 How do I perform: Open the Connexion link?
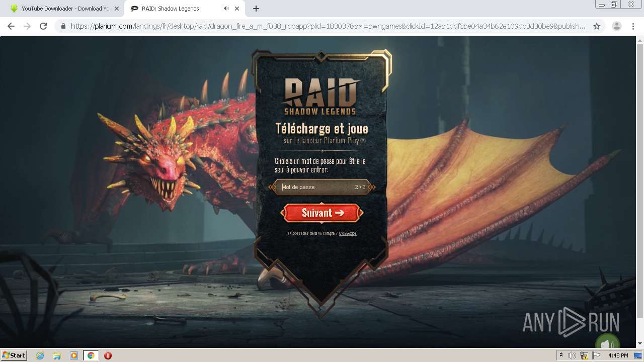(x=348, y=233)
